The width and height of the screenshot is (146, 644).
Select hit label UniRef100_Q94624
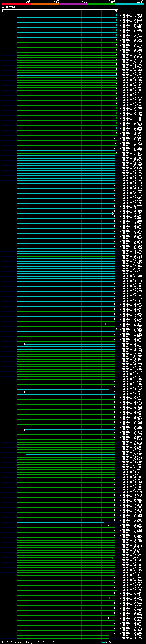pyautogui.click(x=131, y=168)
